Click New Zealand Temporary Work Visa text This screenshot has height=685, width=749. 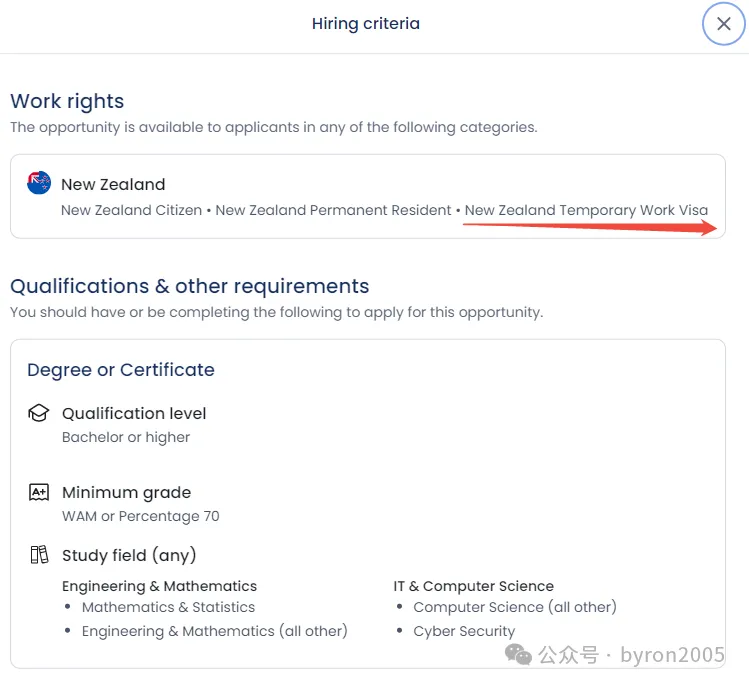click(586, 210)
